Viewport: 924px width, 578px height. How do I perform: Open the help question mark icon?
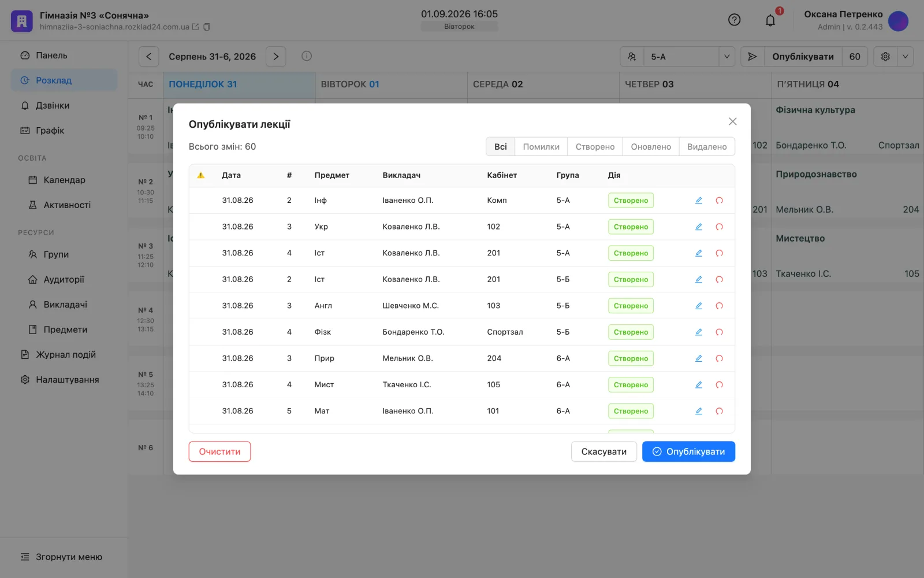tap(734, 20)
